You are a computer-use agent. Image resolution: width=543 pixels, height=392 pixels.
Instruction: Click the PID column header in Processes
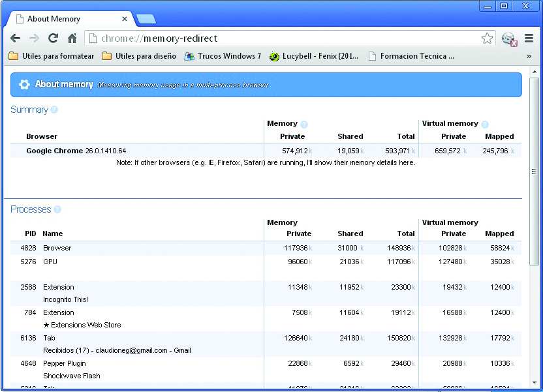(31, 234)
